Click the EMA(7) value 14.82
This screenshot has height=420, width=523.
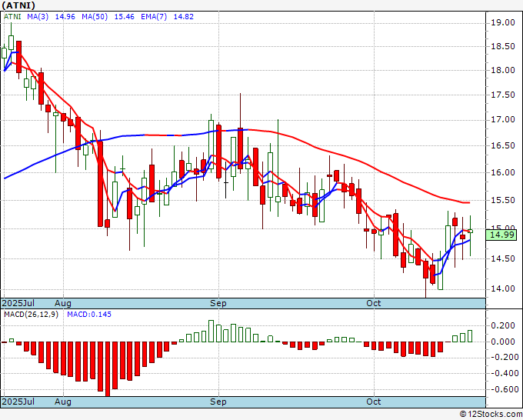point(184,17)
